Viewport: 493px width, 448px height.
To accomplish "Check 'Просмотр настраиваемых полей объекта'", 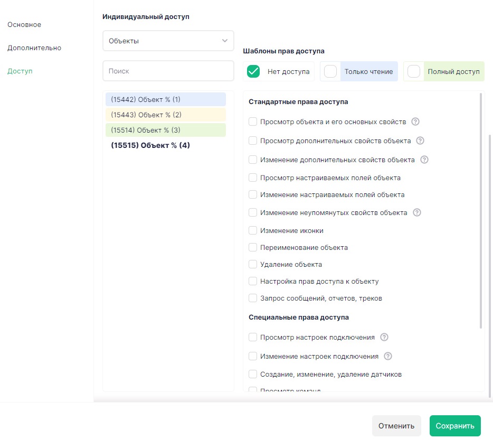I will [253, 178].
